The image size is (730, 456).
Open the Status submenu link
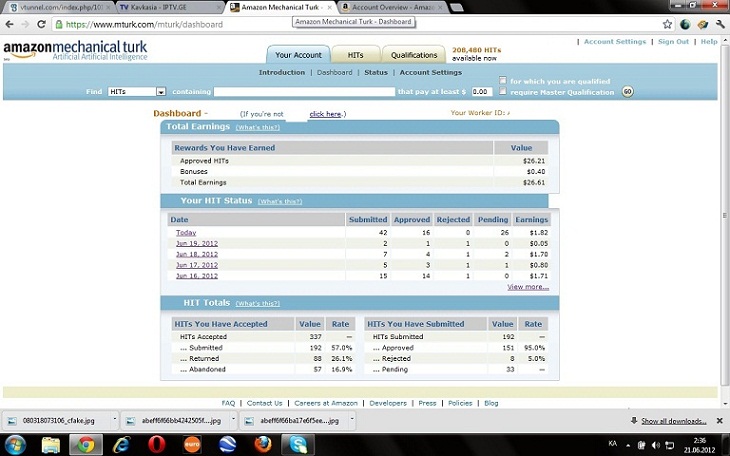376,73
